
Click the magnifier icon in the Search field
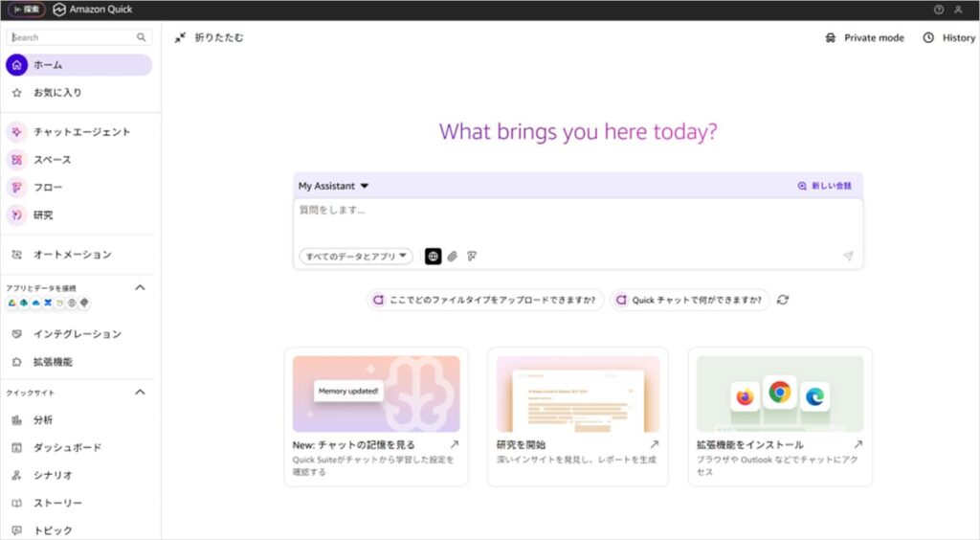(x=142, y=37)
